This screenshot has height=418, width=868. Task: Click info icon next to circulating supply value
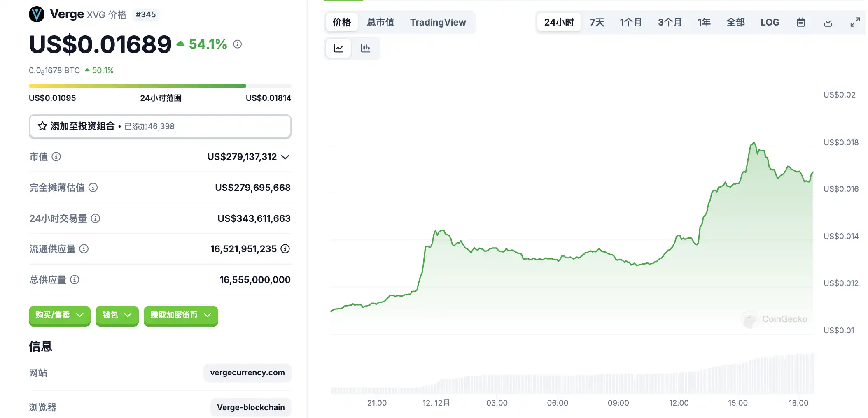pyautogui.click(x=285, y=249)
